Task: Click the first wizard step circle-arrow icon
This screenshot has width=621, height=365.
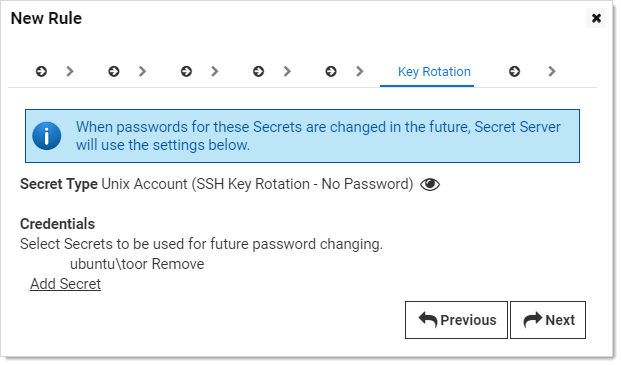Action: (41, 72)
